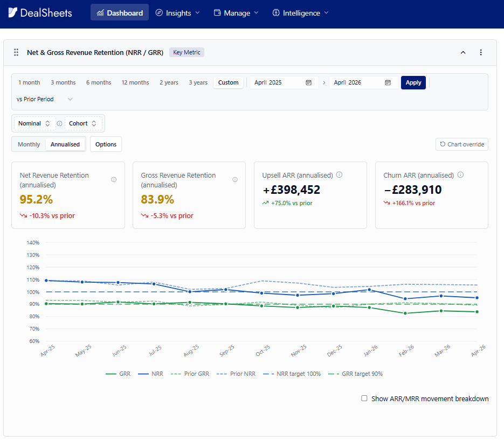The width and height of the screenshot is (504, 441).
Task: Click the +£398,452 upsell value
Action: coord(292,190)
